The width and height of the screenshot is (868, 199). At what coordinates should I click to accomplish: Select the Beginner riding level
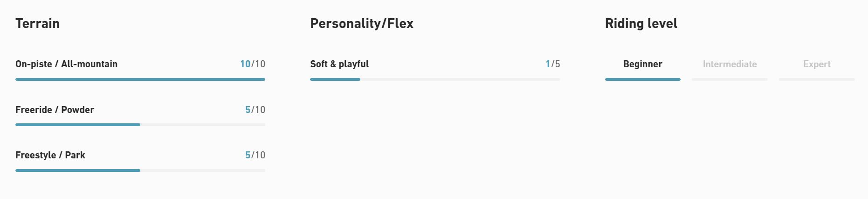642,64
